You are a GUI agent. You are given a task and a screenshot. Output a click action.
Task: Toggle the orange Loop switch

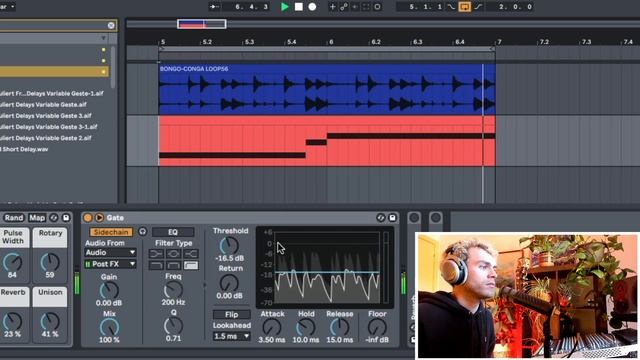[x=464, y=7]
